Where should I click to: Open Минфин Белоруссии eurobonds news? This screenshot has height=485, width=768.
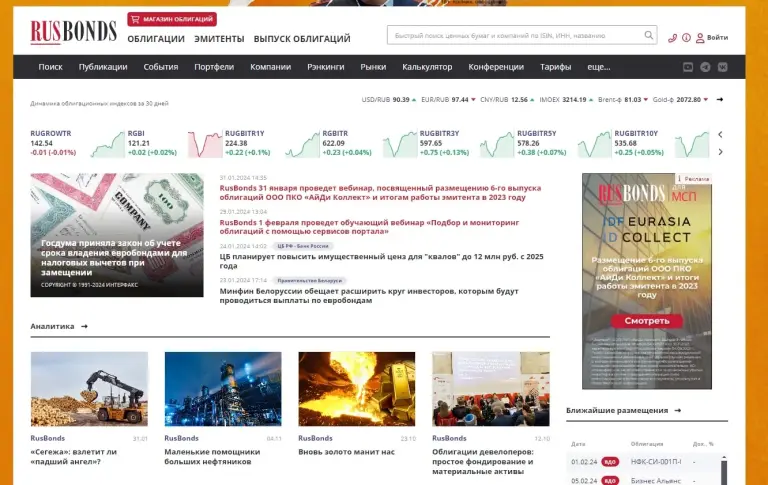(369, 296)
